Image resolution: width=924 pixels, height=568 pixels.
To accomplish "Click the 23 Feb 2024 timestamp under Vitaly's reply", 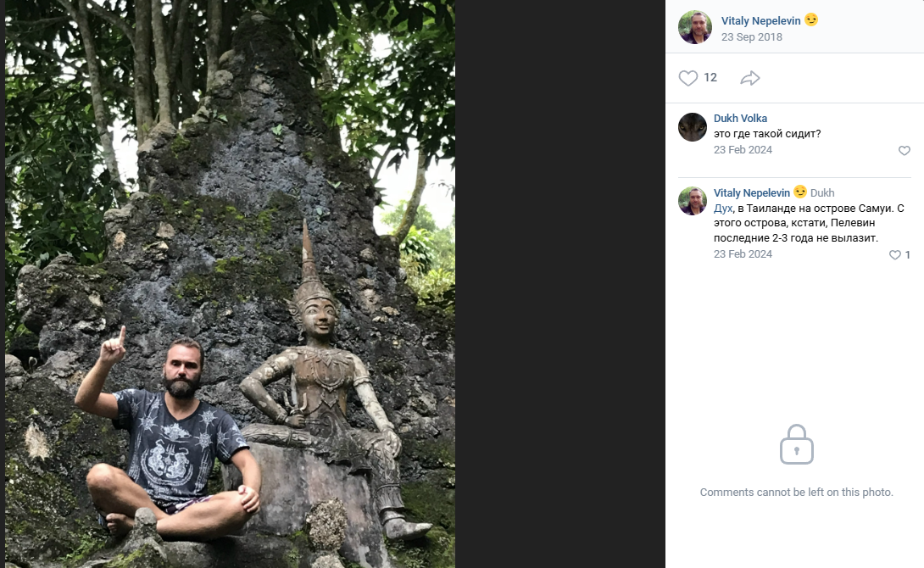I will tap(743, 254).
